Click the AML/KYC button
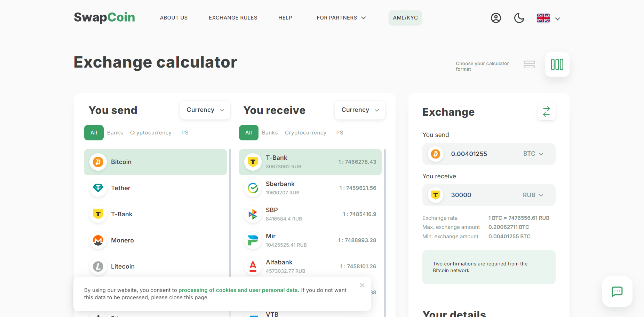644x317 pixels. 405,18
